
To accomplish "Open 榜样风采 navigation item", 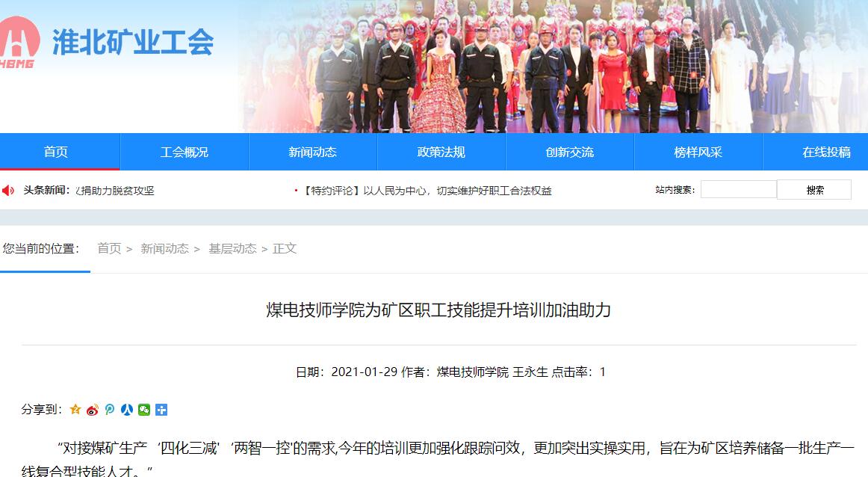I will (x=698, y=152).
